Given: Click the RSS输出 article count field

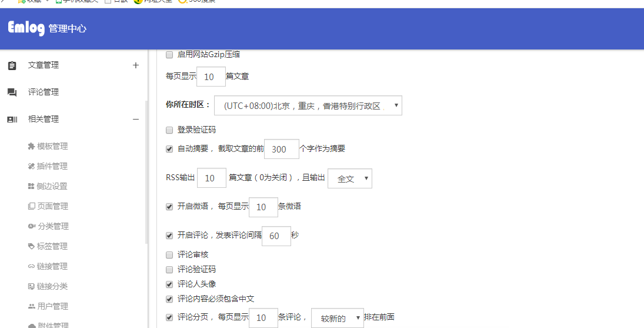Looking at the screenshot, I should pyautogui.click(x=212, y=178).
